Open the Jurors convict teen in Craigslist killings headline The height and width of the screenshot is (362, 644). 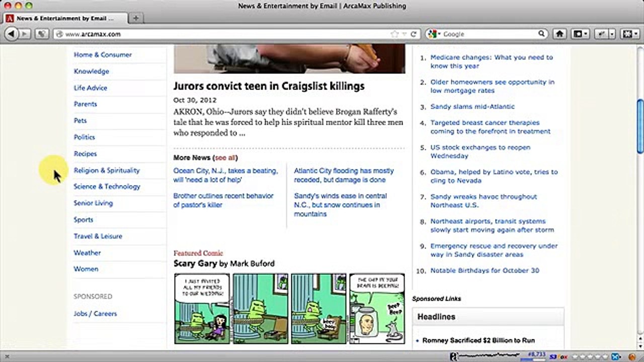coord(269,86)
